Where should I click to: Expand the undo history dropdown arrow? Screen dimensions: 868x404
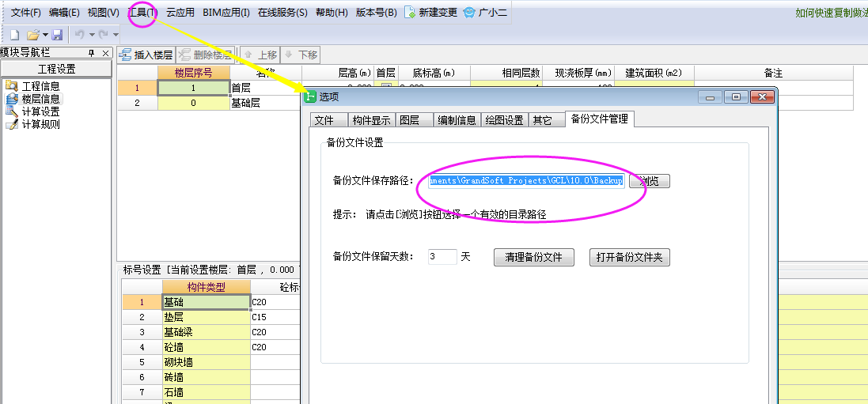(x=92, y=35)
